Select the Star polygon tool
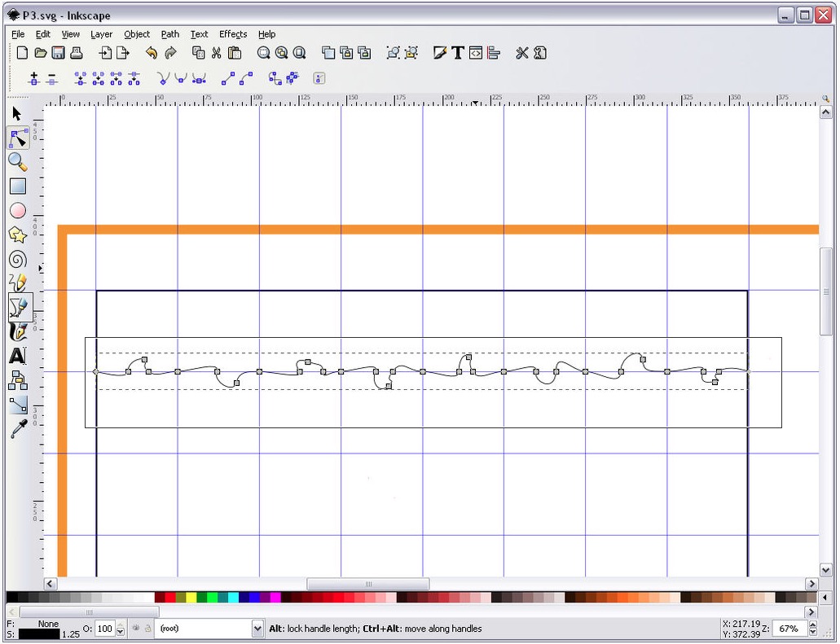Image resolution: width=840 pixels, height=644 pixels. click(x=17, y=235)
